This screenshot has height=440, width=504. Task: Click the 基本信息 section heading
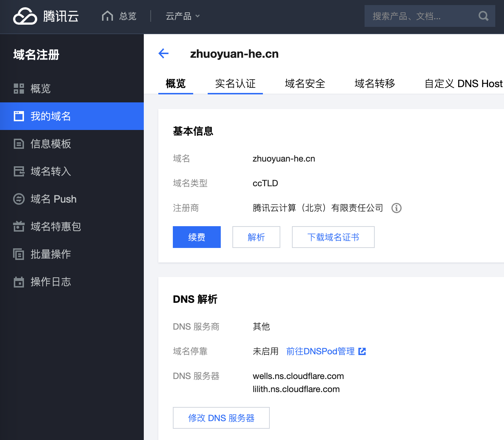193,131
